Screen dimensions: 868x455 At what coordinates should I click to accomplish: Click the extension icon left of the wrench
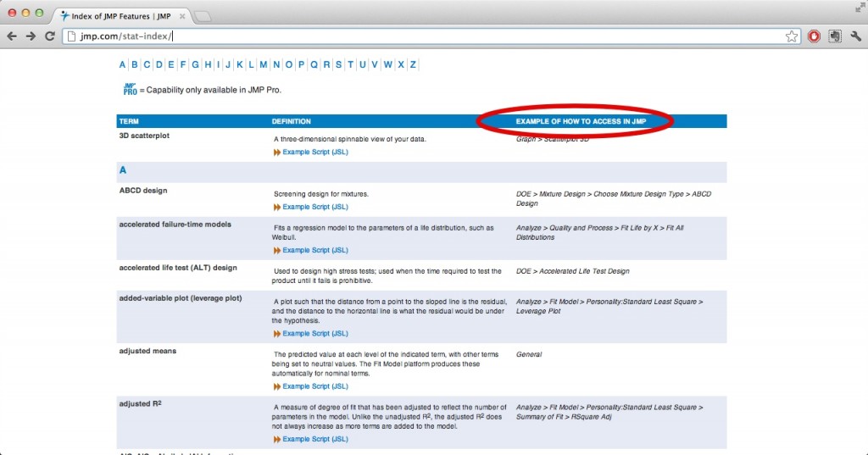click(x=835, y=36)
